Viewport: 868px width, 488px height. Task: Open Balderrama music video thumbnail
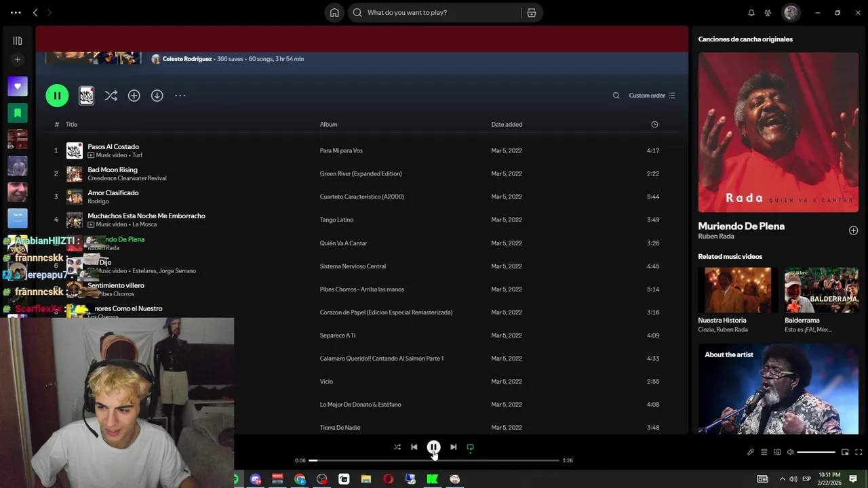pos(821,289)
